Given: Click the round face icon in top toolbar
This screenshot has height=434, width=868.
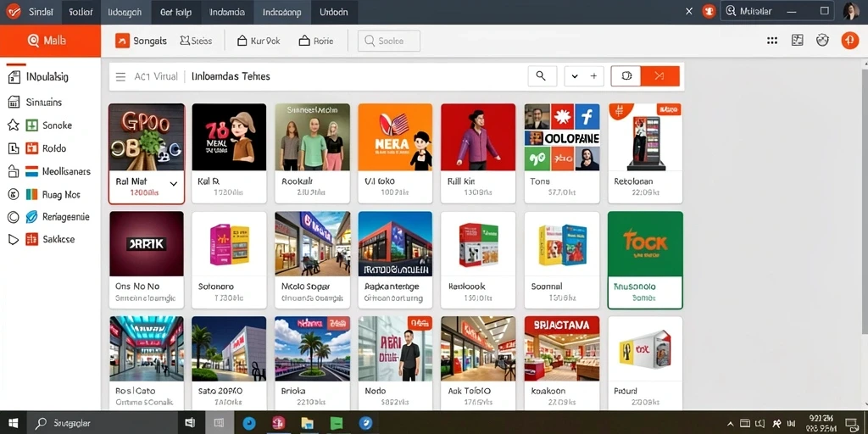Looking at the screenshot, I should point(822,40).
